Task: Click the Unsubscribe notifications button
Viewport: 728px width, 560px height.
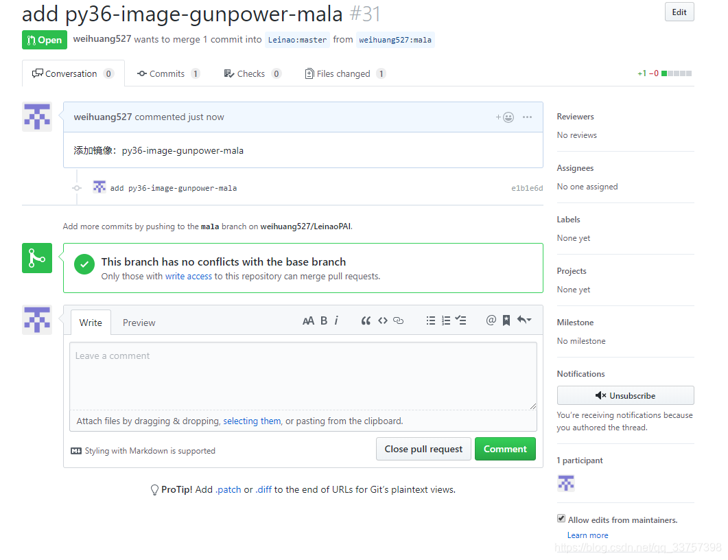Action: point(625,395)
